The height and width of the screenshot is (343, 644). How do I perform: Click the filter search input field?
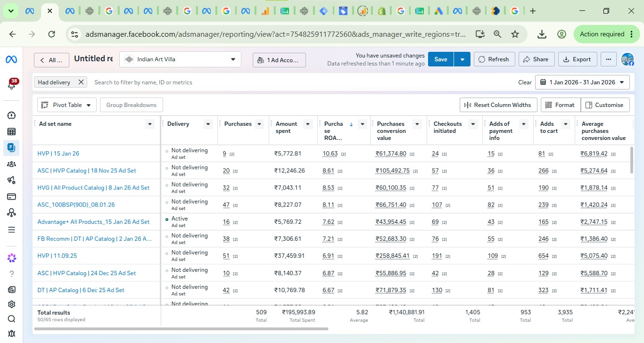point(302,82)
